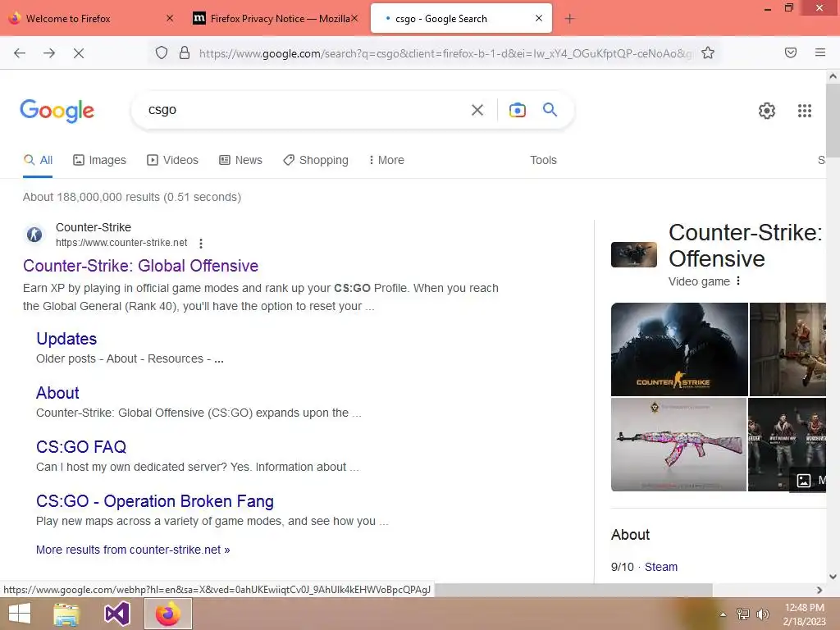Open CS:GO - Operation Broken Fang link
Screen dimensions: 840x630
click(155, 501)
